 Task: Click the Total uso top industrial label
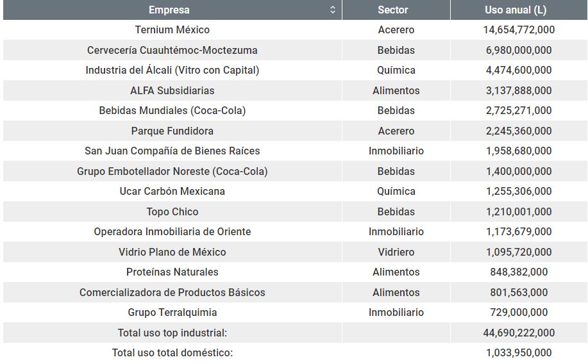coord(172,333)
